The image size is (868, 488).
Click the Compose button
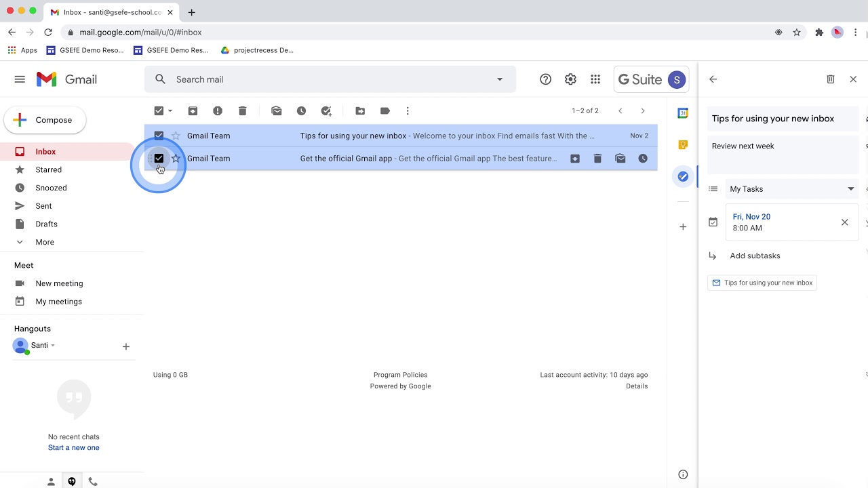(45, 120)
